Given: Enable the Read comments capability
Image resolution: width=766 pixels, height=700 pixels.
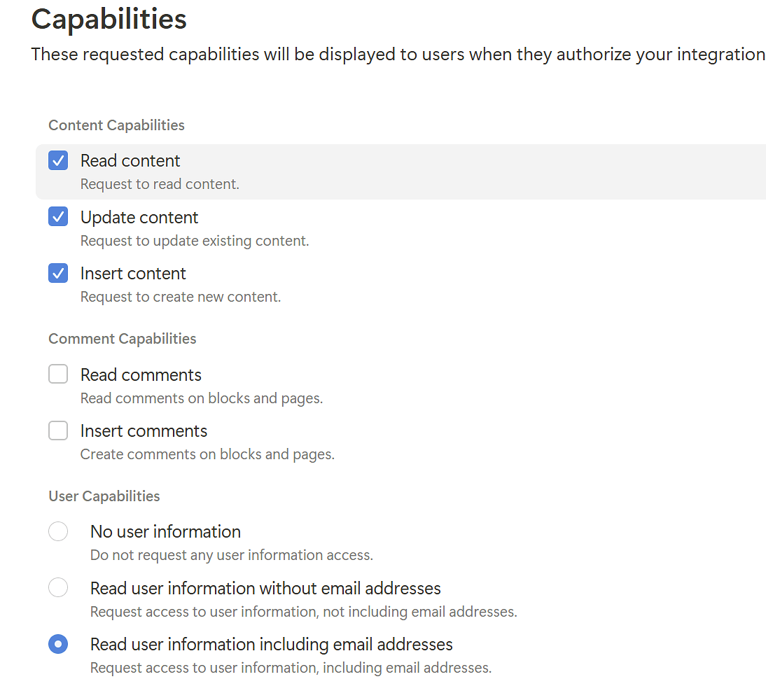Looking at the screenshot, I should click(58, 374).
